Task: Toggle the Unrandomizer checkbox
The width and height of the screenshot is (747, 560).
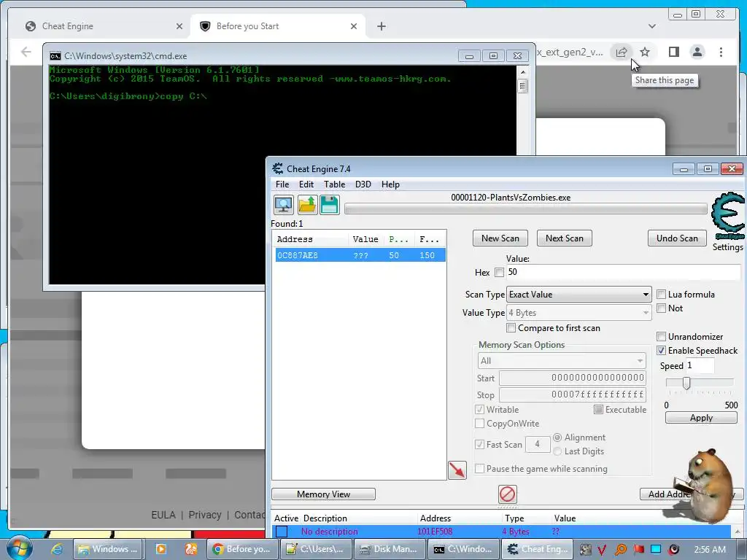Action: point(661,337)
